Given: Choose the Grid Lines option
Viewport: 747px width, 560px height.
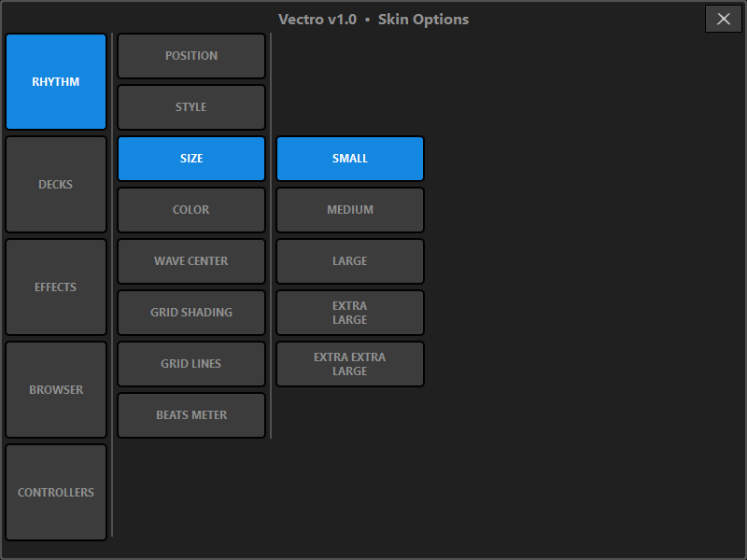Looking at the screenshot, I should (x=191, y=364).
